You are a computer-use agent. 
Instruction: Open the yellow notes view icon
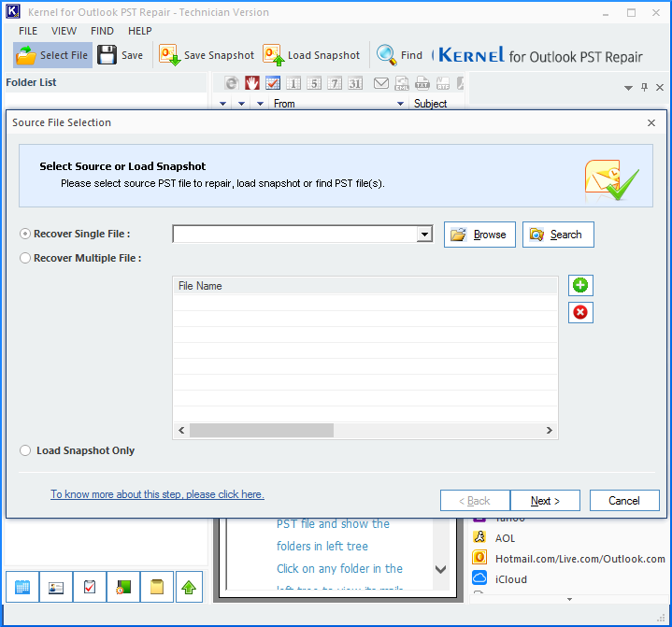coord(157,587)
